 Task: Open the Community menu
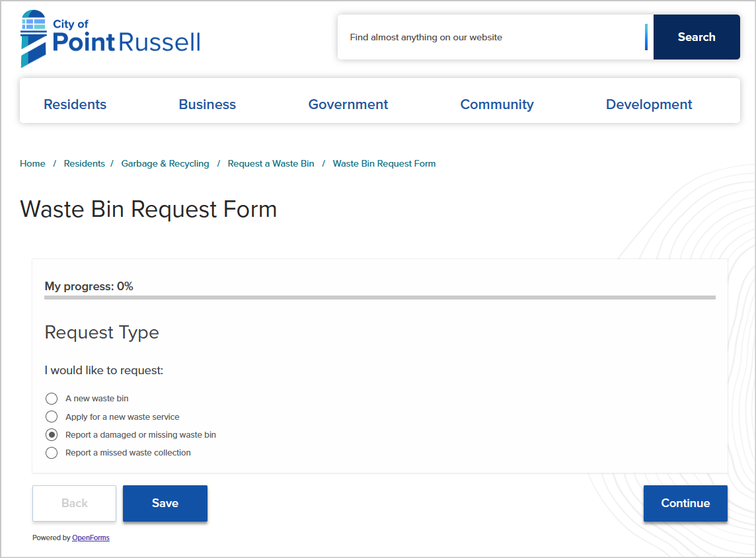(497, 104)
